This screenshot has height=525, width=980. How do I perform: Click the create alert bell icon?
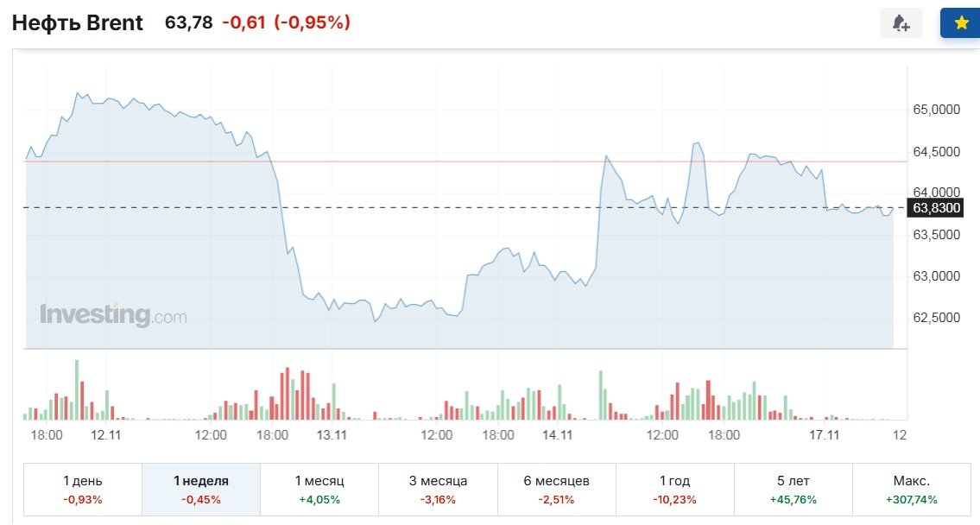coord(901,23)
